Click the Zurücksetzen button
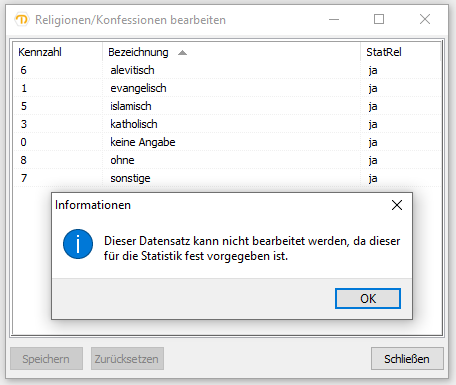 127,359
